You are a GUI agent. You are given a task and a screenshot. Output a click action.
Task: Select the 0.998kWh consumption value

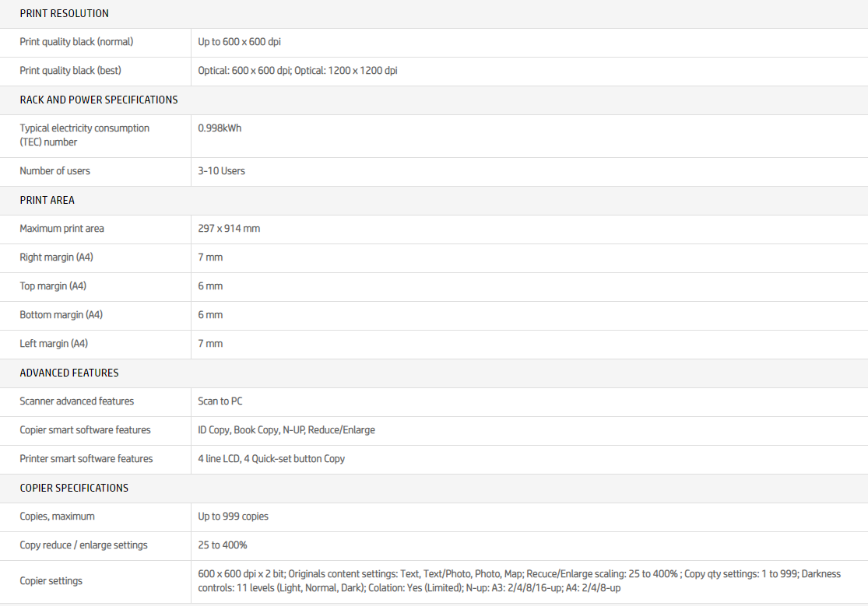pyautogui.click(x=220, y=128)
